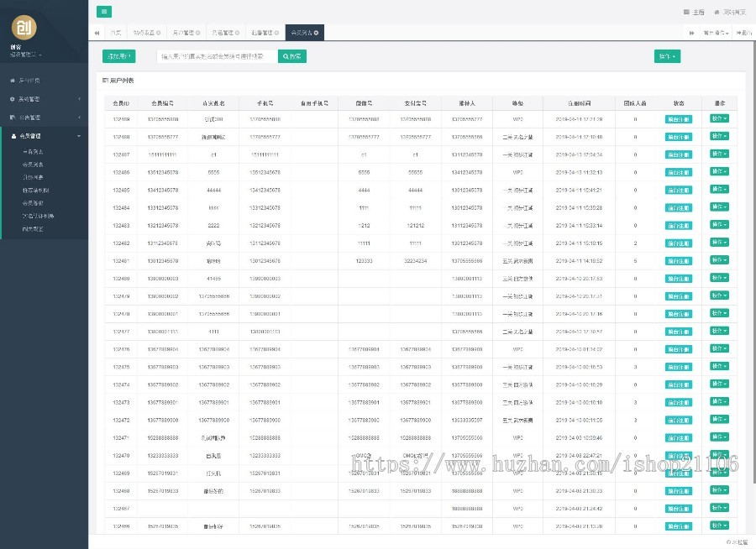Open 操作 dropdown for member 132476
The height and width of the screenshot is (549, 756).
point(719,348)
